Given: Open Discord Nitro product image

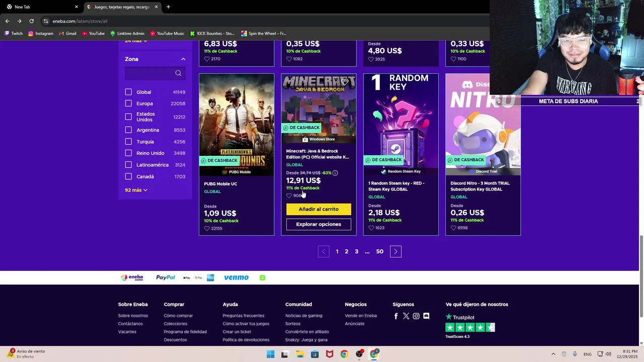Looking at the screenshot, I should (x=483, y=125).
